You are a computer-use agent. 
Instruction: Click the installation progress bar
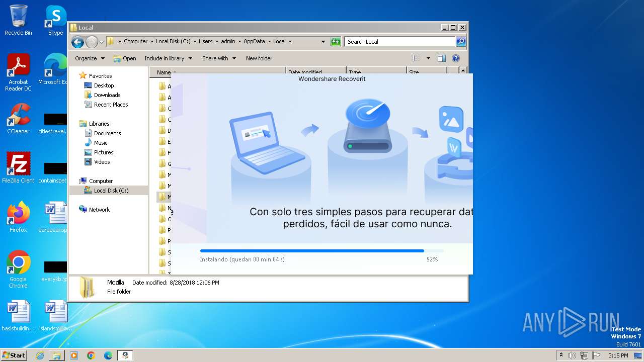coord(322,250)
